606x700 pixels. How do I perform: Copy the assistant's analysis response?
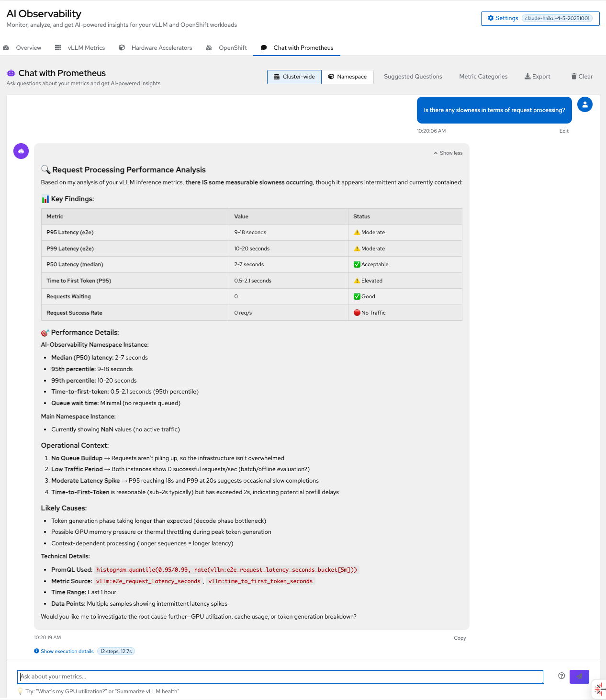tap(459, 638)
